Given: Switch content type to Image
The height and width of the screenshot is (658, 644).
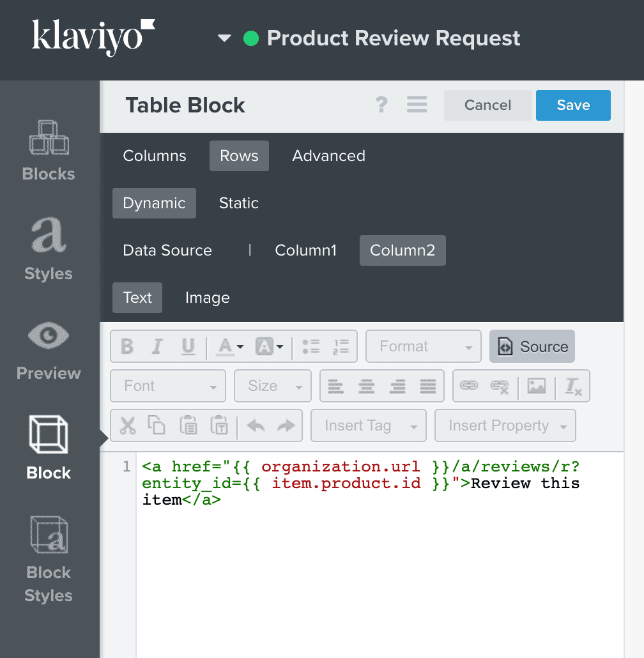Looking at the screenshot, I should point(207,298).
